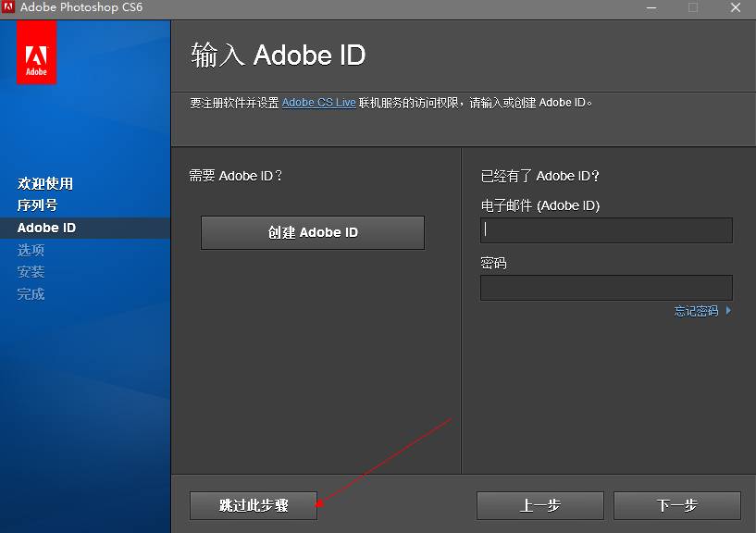This screenshot has height=533, width=756.
Task: Expand the arrow next to 忘记密码
Action: pos(728,310)
